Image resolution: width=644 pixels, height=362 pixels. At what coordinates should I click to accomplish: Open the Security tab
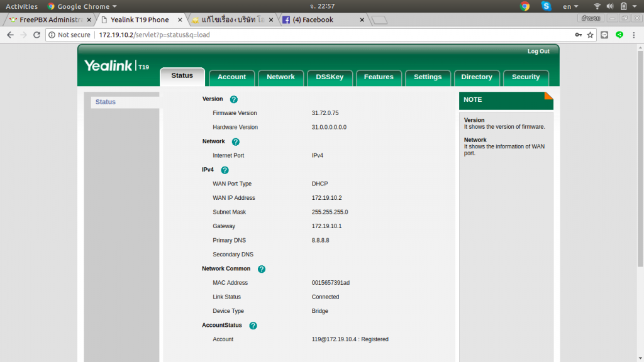coord(526,77)
